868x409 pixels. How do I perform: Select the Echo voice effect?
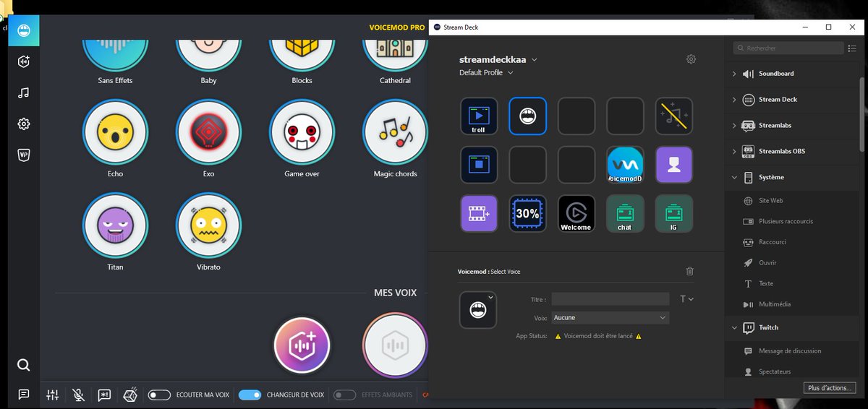click(115, 132)
